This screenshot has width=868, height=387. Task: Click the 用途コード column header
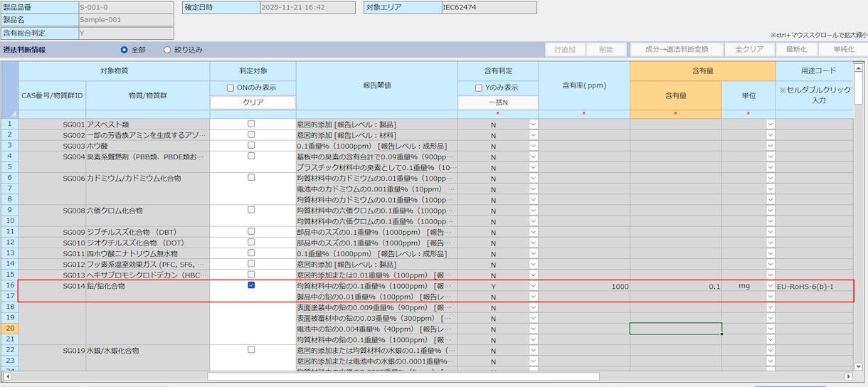(814, 71)
